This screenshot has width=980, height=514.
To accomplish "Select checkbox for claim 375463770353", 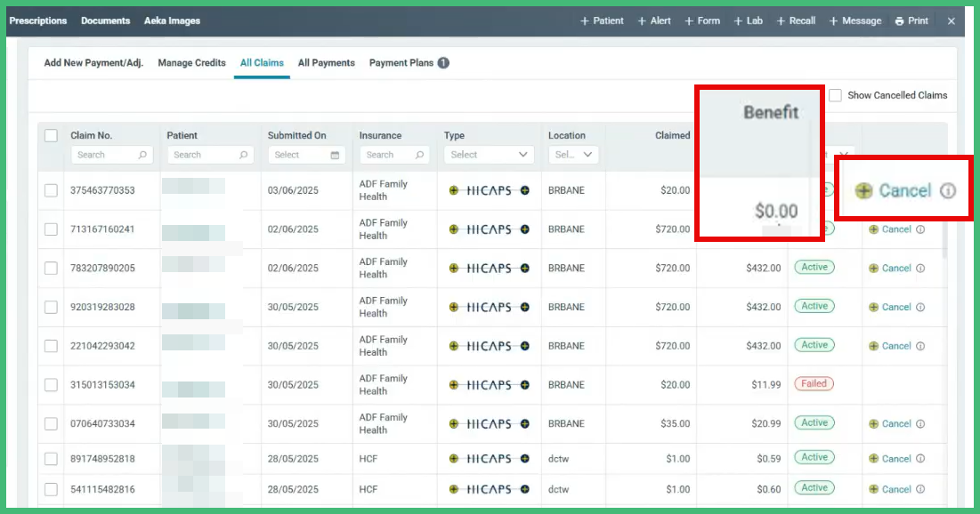I will point(52,190).
